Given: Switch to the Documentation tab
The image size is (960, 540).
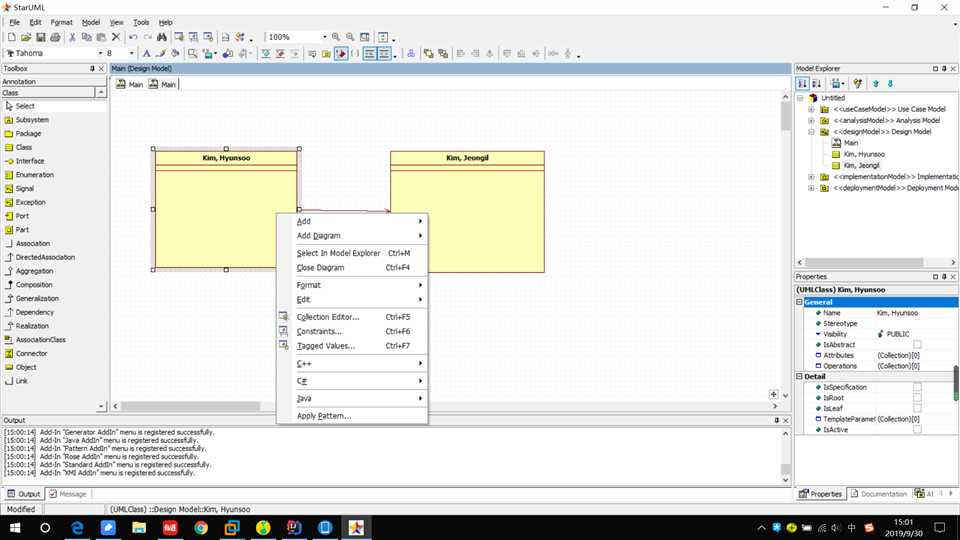Looking at the screenshot, I should [879, 494].
